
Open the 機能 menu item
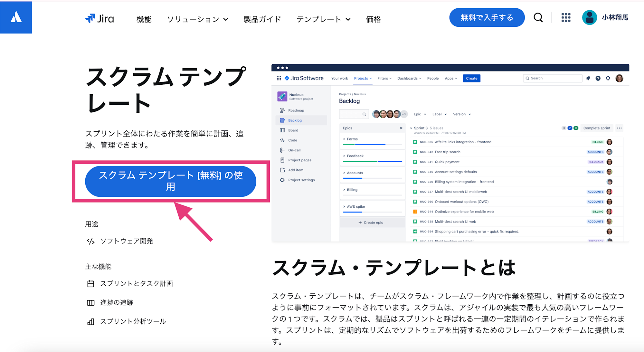click(x=144, y=19)
